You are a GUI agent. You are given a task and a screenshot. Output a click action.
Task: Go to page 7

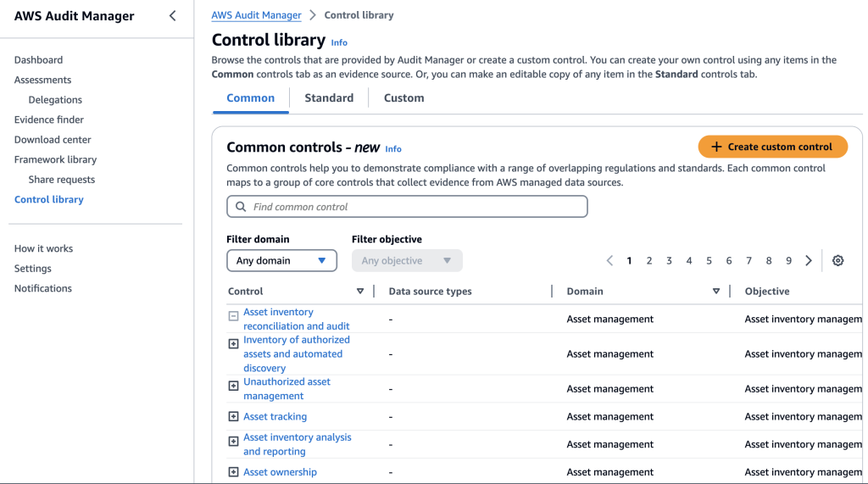pyautogui.click(x=748, y=260)
